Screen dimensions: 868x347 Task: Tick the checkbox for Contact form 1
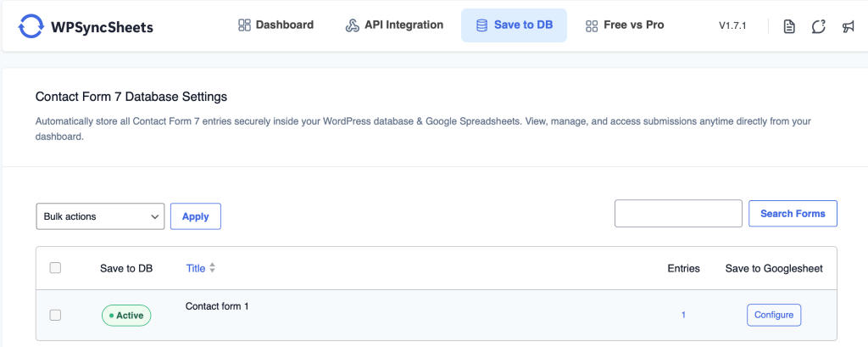pos(55,315)
